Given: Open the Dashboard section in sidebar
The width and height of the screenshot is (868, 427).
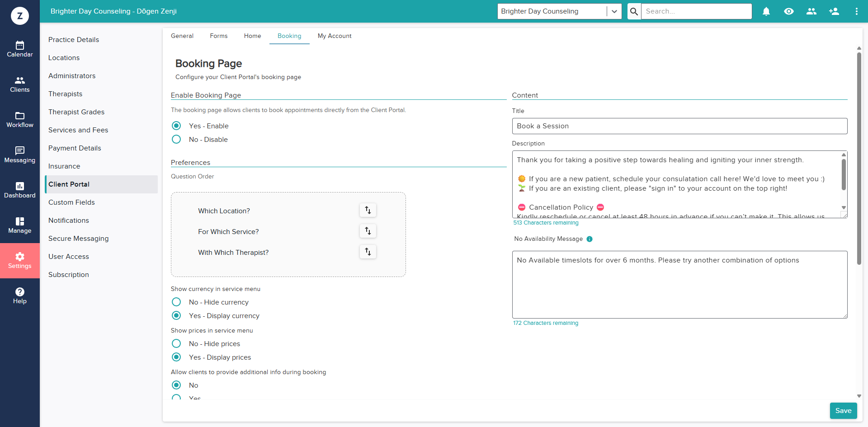Looking at the screenshot, I should coord(20,190).
